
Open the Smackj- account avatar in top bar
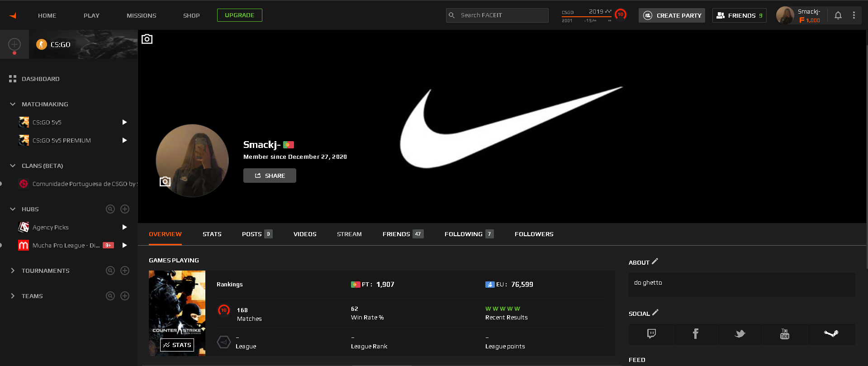click(785, 15)
